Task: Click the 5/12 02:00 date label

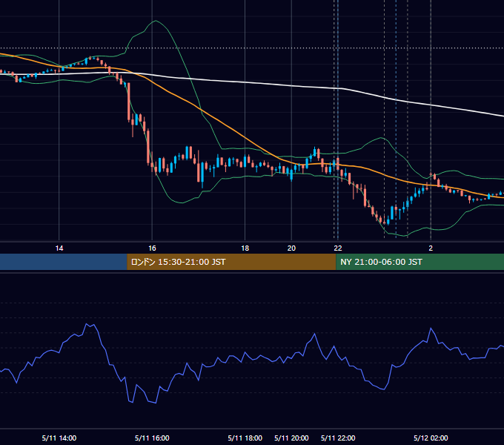Action: click(431, 438)
